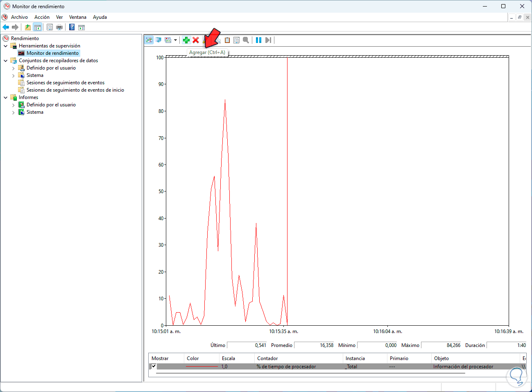Viewport: 532px width, 392px height.
Task: Go back with the blue left arrow
Action: click(6, 27)
